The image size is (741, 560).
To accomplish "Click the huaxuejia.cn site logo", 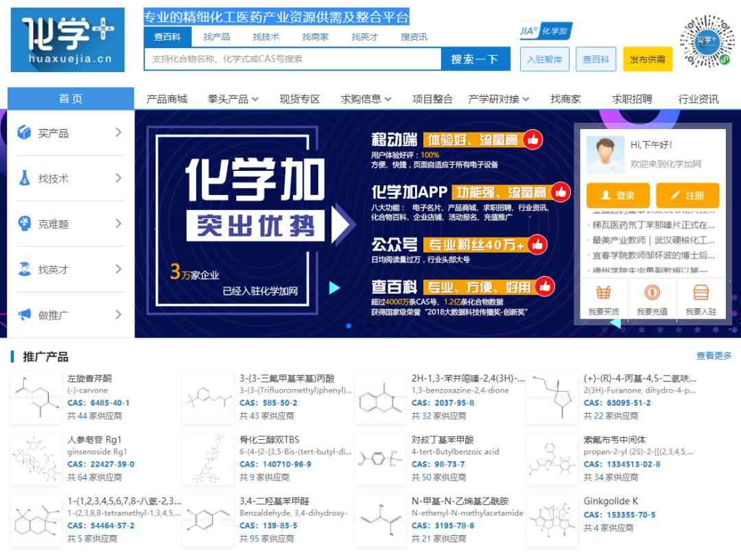I will point(67,40).
